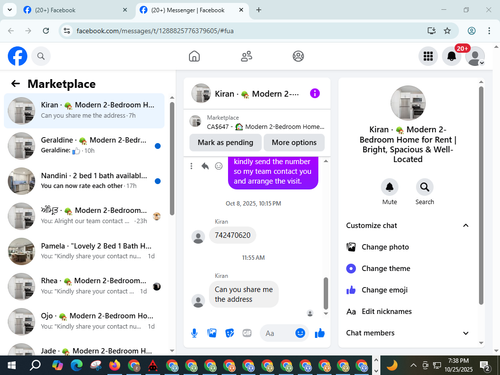Reload the page

coord(46,31)
